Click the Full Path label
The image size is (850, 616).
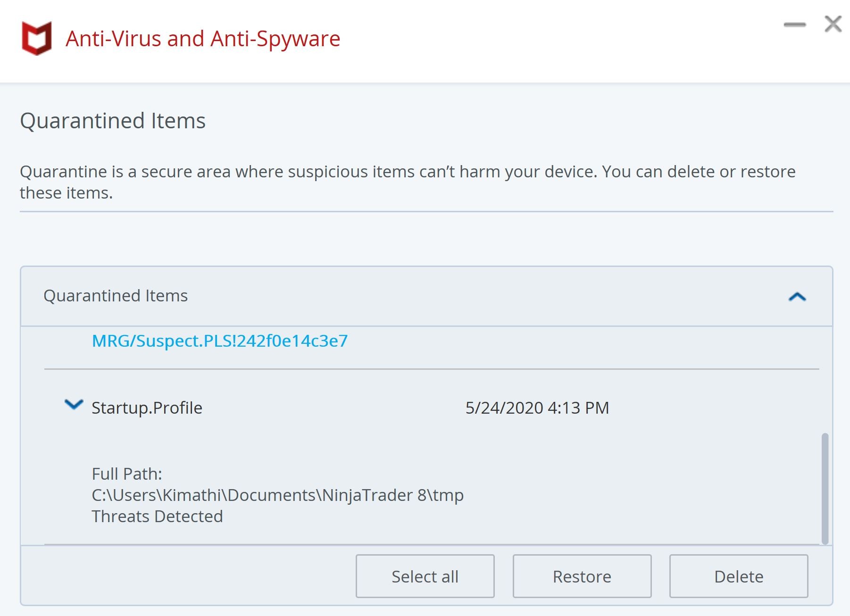[x=127, y=474]
